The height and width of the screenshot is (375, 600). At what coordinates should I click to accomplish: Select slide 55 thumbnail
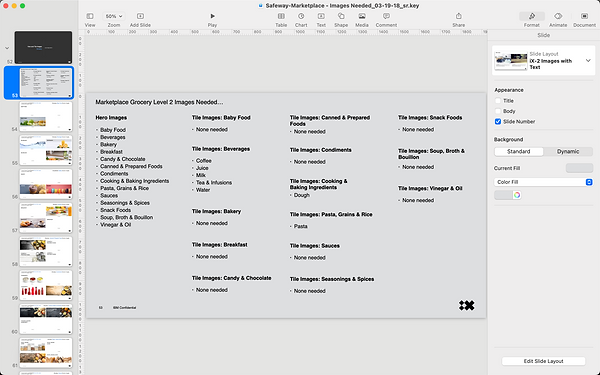click(x=45, y=150)
